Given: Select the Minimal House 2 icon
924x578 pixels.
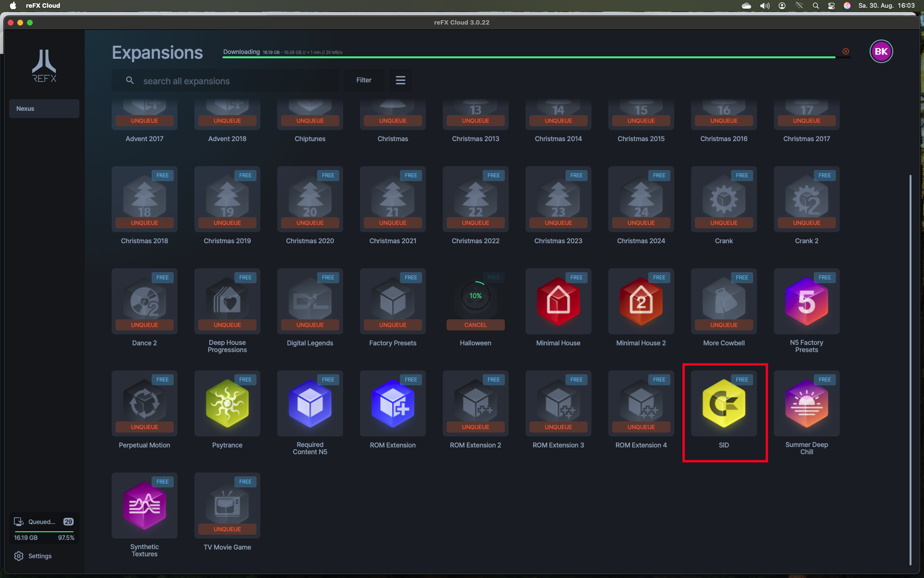Looking at the screenshot, I should 641,302.
